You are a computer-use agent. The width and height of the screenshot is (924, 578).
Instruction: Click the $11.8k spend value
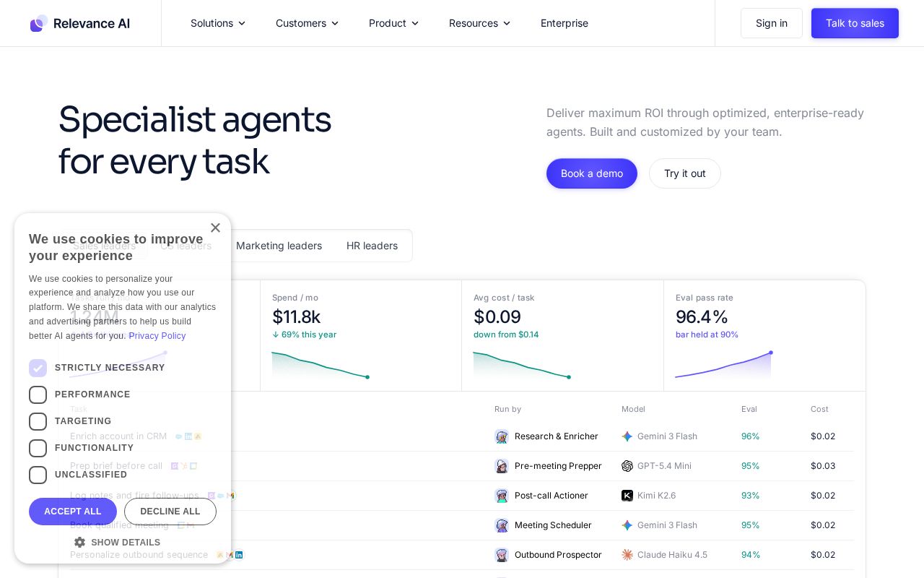(x=296, y=316)
